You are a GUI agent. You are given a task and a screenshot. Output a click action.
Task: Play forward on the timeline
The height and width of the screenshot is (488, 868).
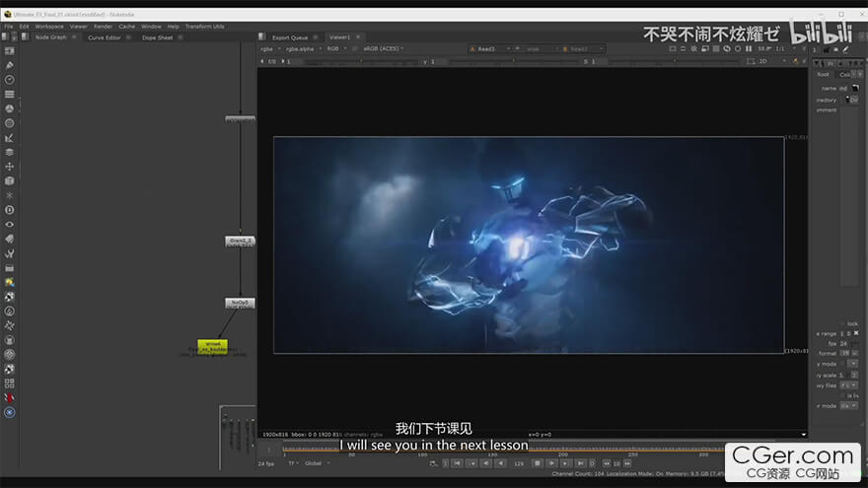coord(551,463)
